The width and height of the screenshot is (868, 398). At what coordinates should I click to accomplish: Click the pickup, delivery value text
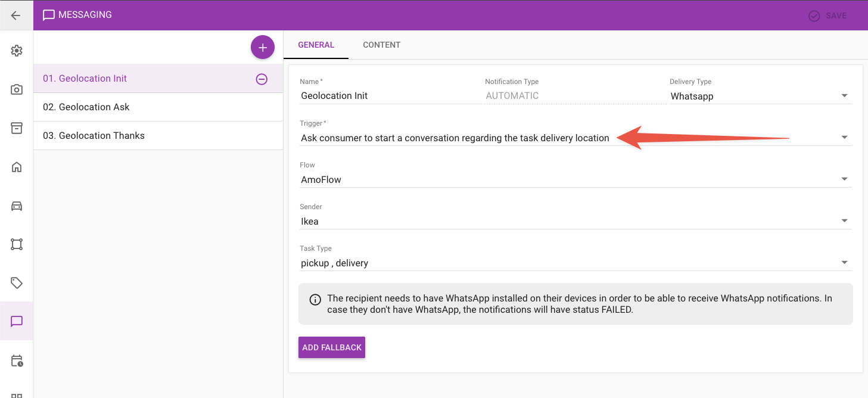click(x=335, y=263)
